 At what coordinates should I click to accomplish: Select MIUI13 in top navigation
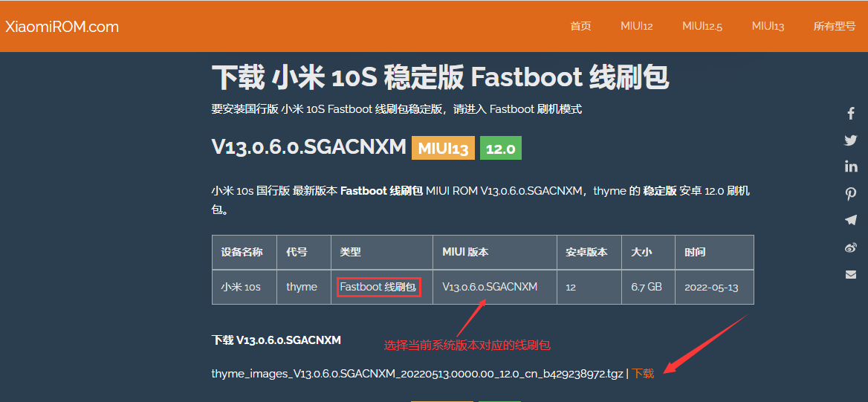768,27
